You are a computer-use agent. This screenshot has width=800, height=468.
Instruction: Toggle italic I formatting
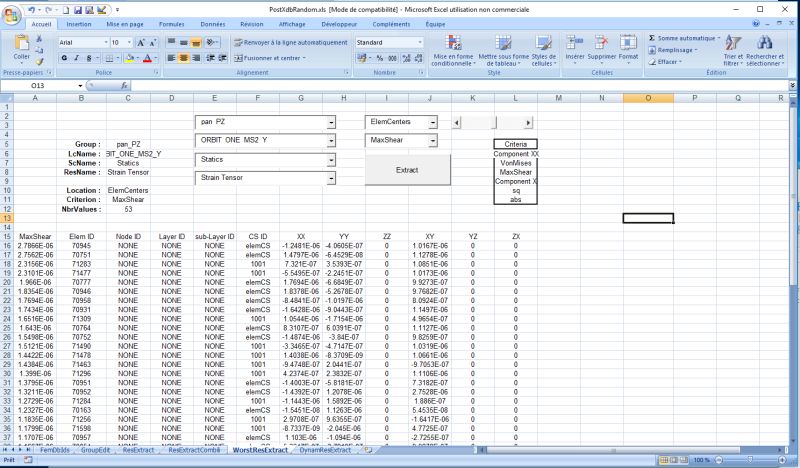[77, 58]
